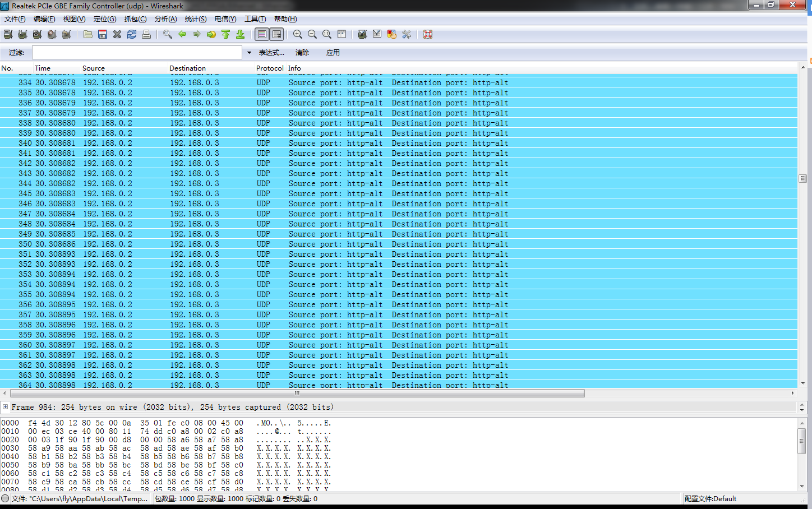Open the 分析(A) menu
This screenshot has width=812, height=509.
click(x=165, y=19)
